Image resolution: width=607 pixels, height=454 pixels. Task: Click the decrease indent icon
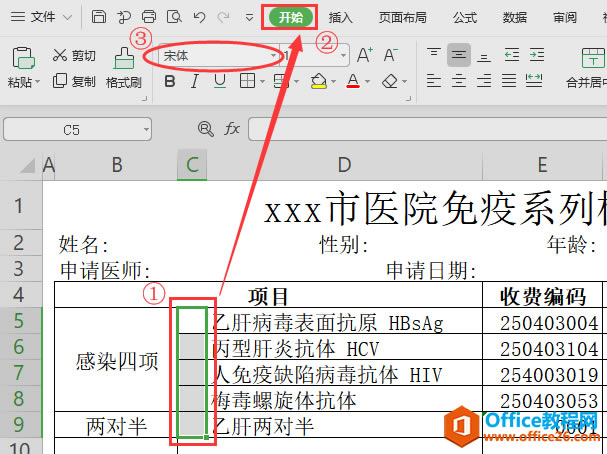coord(512,55)
